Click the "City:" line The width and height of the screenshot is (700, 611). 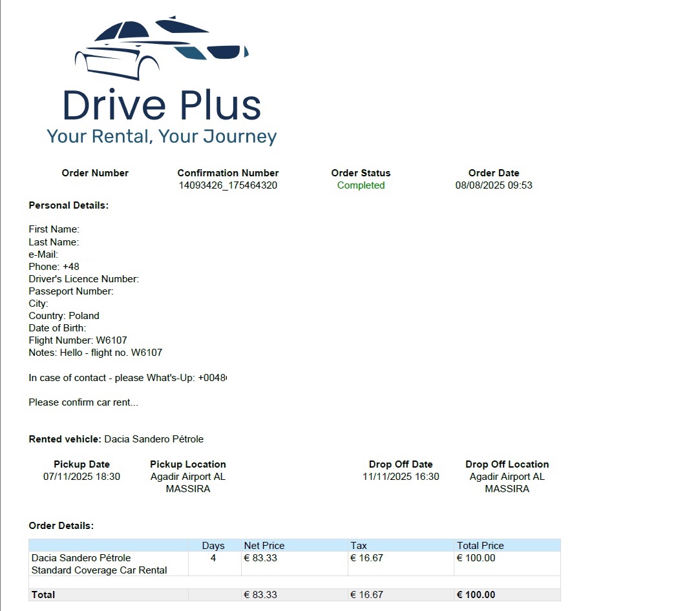coord(38,304)
